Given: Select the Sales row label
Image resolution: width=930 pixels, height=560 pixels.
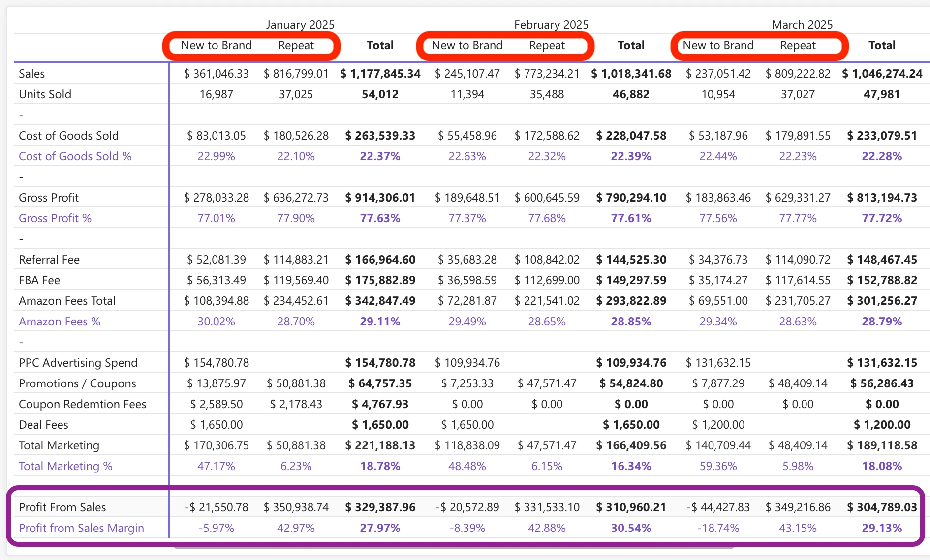Looking at the screenshot, I should 32,74.
